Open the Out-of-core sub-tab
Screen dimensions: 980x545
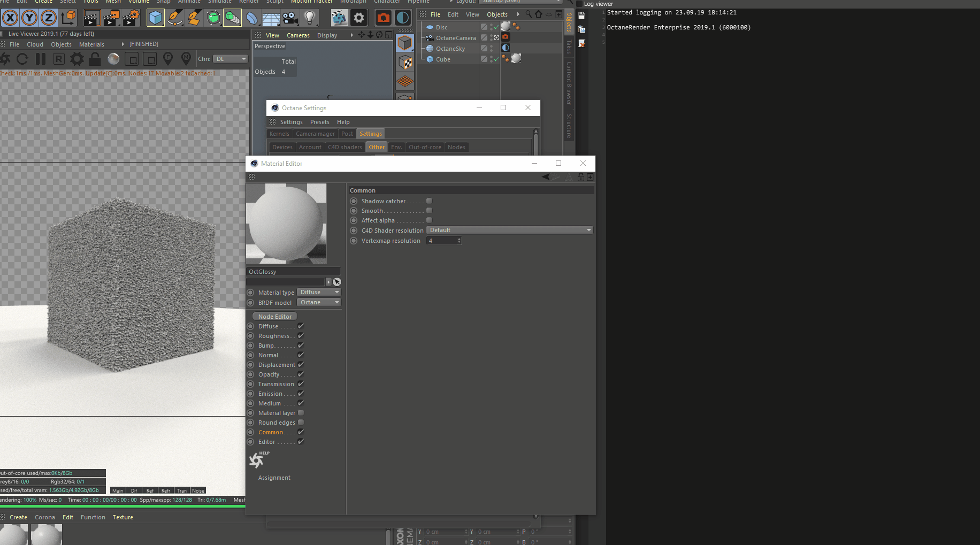[425, 147]
